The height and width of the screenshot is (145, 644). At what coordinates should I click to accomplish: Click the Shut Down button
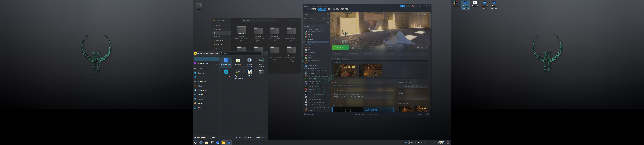pos(258,138)
